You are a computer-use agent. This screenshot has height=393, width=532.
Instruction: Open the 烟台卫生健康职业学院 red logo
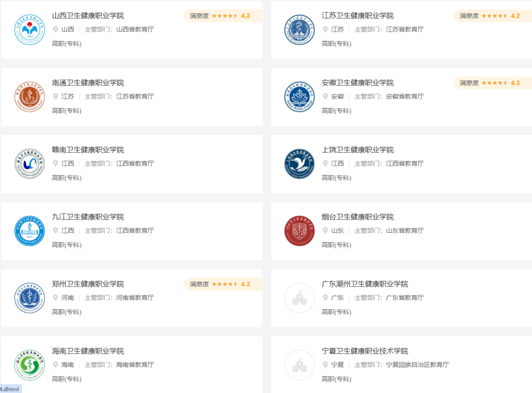299,231
